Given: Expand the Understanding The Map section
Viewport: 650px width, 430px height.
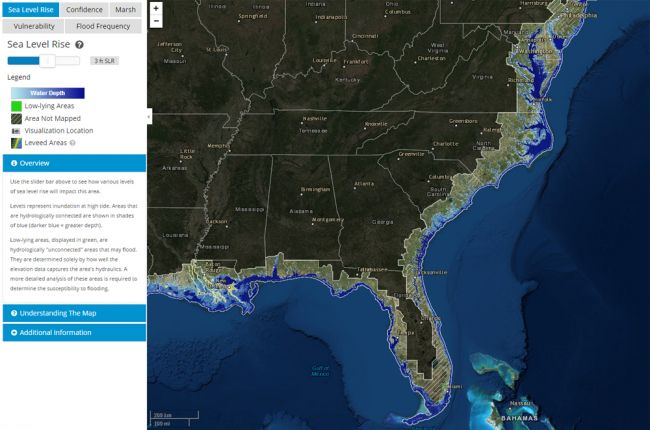Looking at the screenshot, I should point(73,313).
